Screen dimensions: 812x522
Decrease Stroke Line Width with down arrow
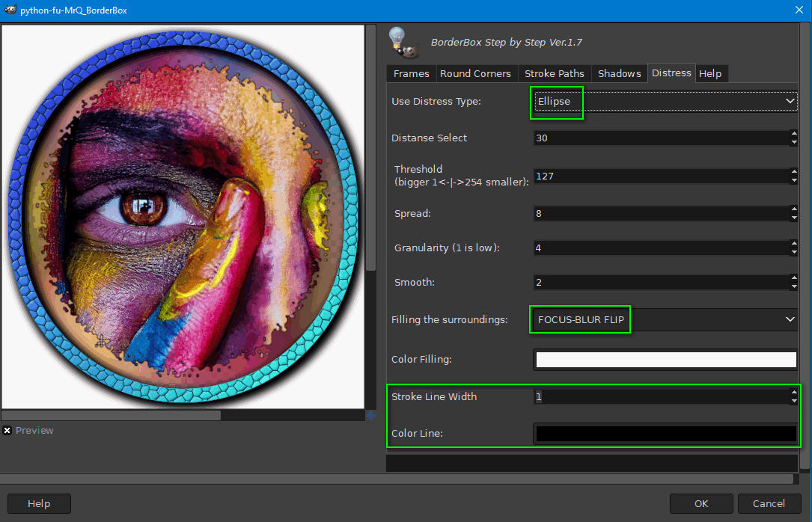[x=794, y=401]
